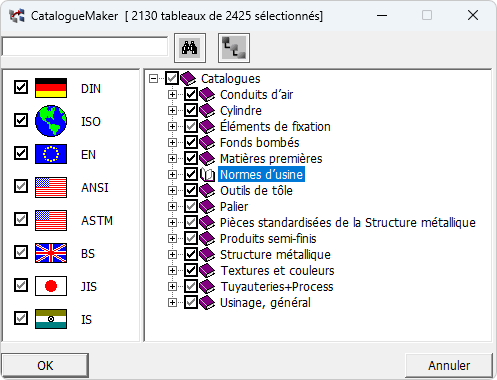Expand the Normes d'usine node
The width and height of the screenshot is (497, 380).
pos(172,175)
